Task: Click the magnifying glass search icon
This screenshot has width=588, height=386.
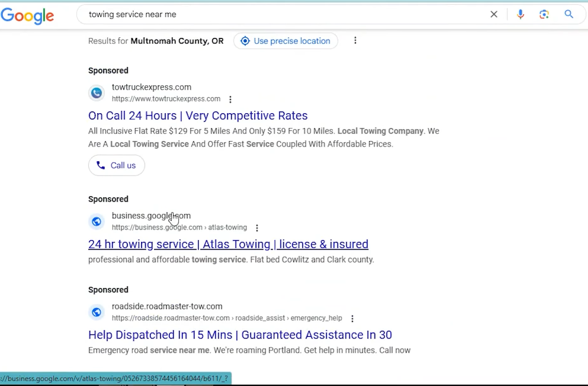Action: tap(569, 14)
